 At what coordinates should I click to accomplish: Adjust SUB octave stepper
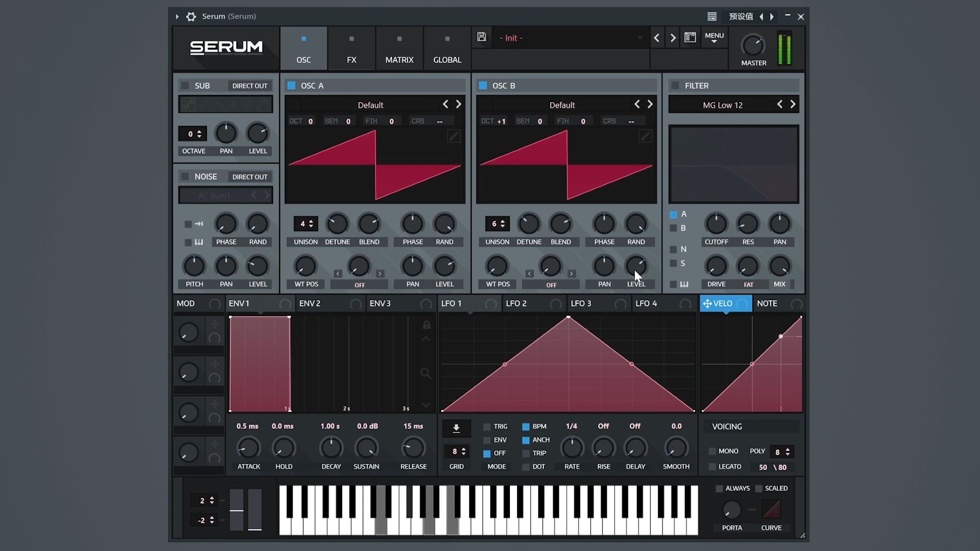coord(192,134)
